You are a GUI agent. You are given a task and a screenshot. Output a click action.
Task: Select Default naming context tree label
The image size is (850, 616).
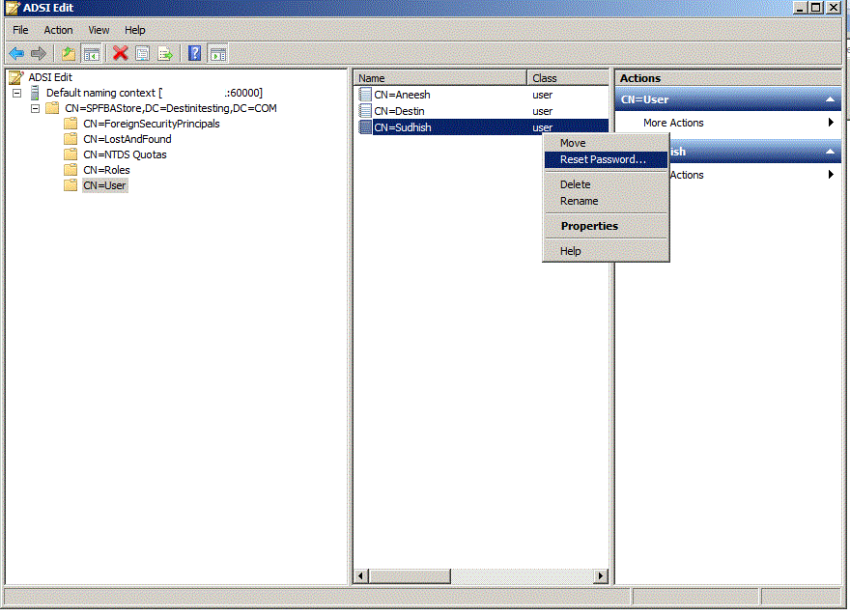[x=154, y=93]
